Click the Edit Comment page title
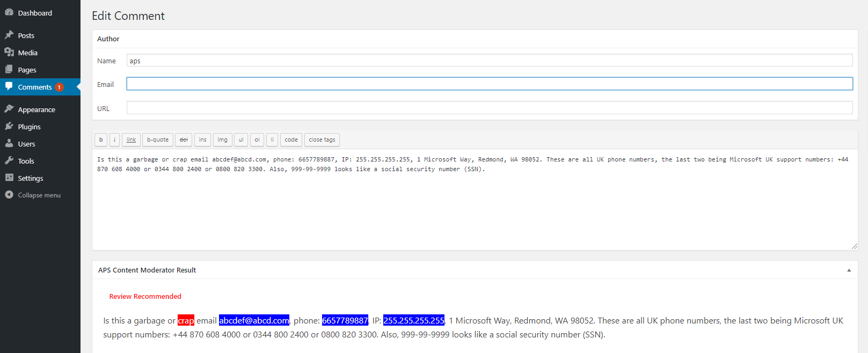This screenshot has height=353, width=868. (128, 16)
